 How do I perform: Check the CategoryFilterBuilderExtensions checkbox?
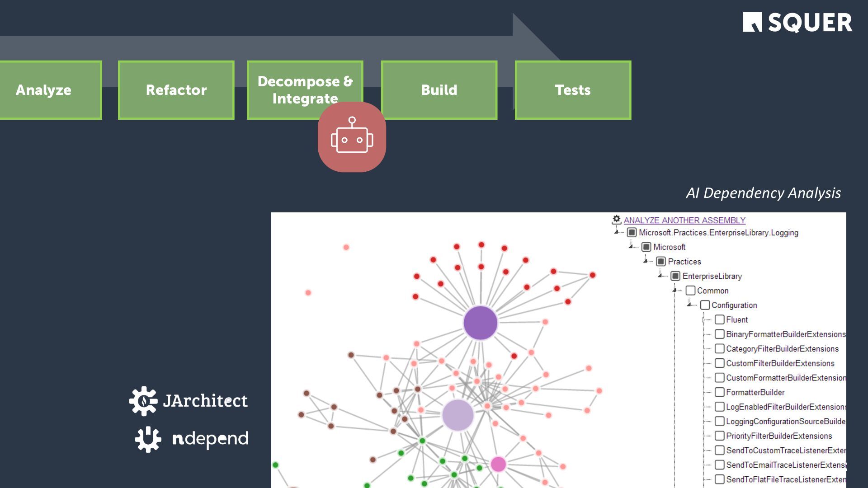(719, 349)
